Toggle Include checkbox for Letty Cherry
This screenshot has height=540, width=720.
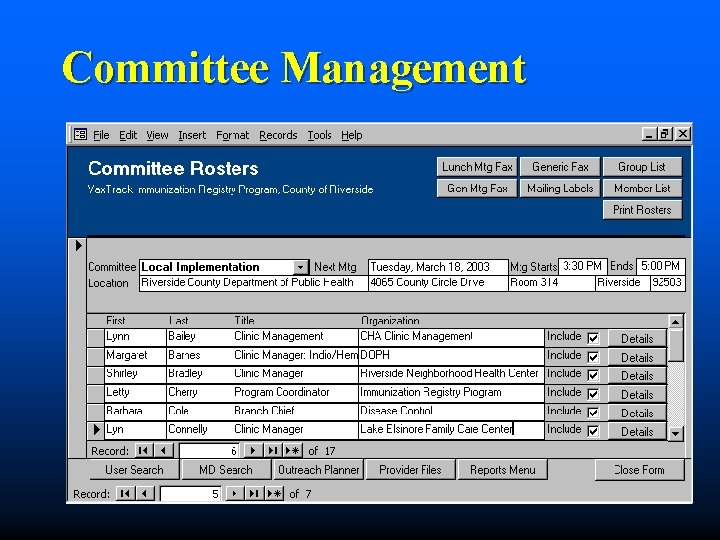pos(593,394)
